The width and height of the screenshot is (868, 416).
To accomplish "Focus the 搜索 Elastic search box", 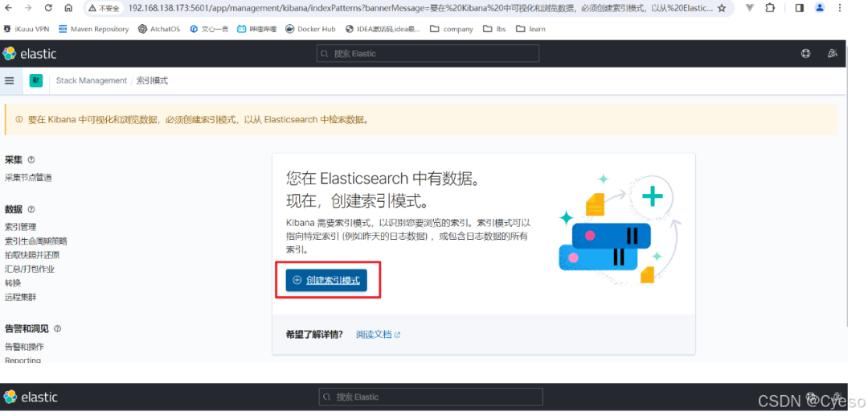I will [428, 54].
